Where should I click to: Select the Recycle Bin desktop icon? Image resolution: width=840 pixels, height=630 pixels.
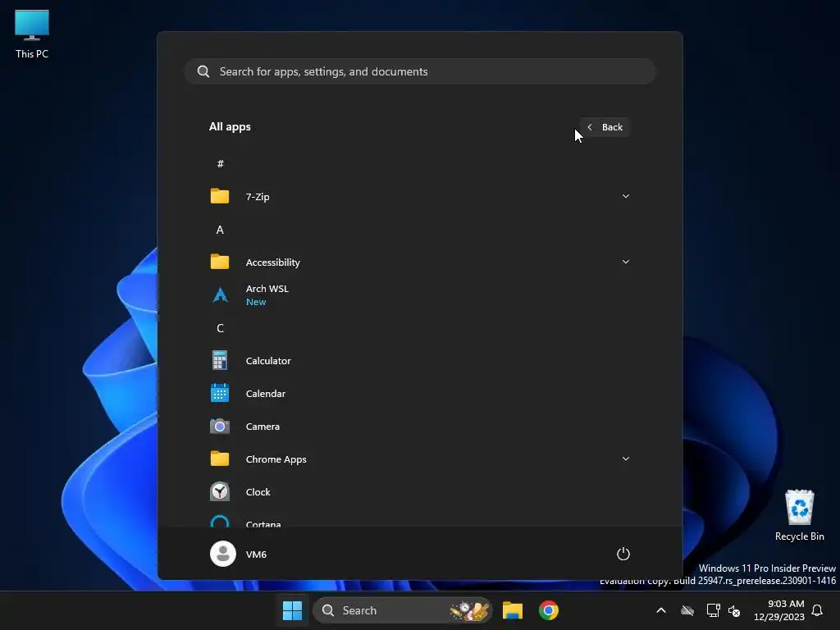pyautogui.click(x=799, y=515)
